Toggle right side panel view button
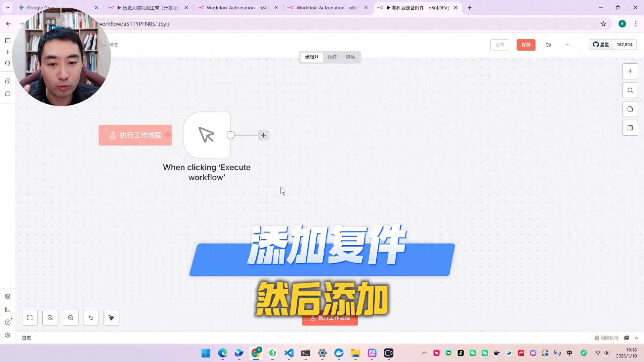Image resolution: width=644 pixels, height=362 pixels. click(x=630, y=128)
